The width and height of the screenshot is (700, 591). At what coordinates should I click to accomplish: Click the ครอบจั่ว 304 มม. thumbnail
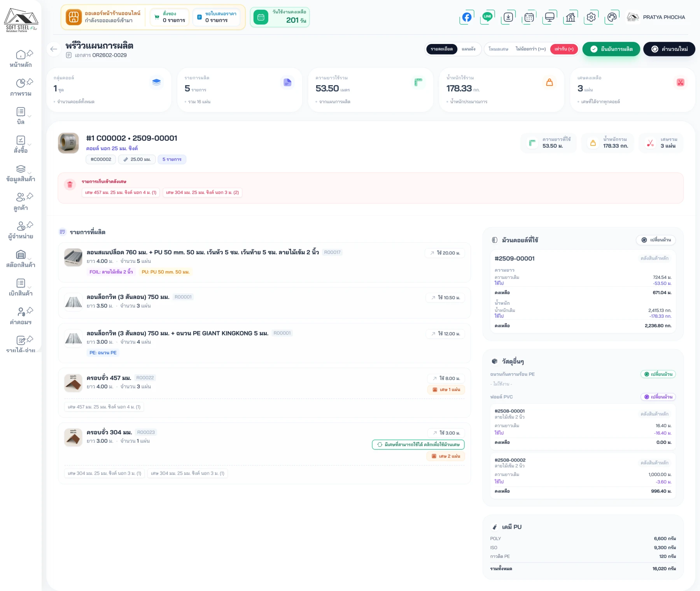(73, 437)
